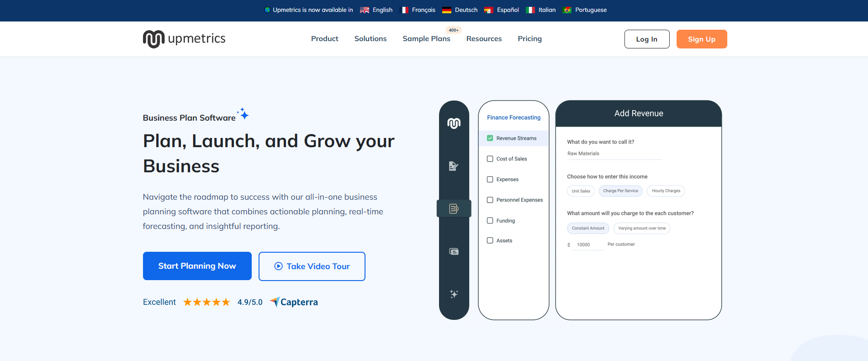Select Varying amount over time option
This screenshot has width=868, height=361.
click(642, 228)
